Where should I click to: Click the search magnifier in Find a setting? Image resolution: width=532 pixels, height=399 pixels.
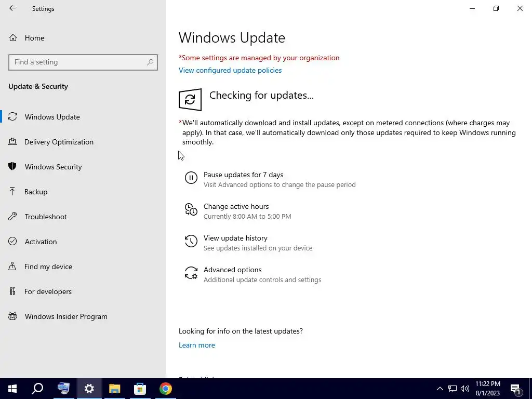coord(150,62)
